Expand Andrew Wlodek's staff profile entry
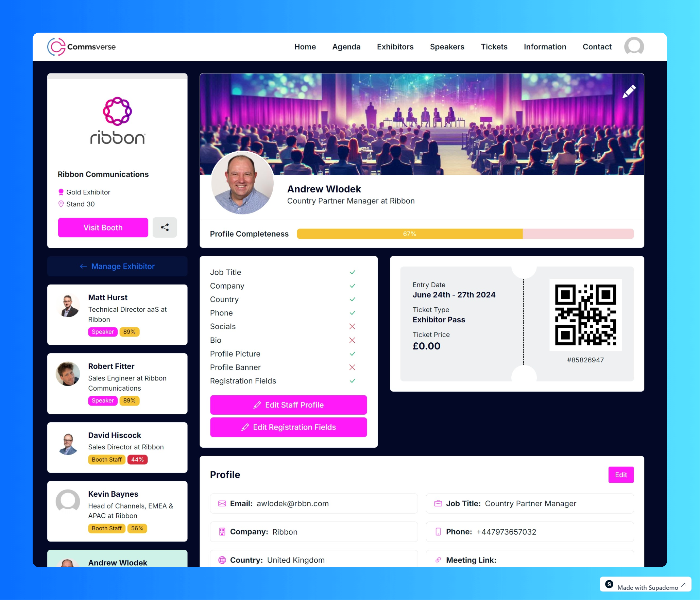 tap(117, 562)
